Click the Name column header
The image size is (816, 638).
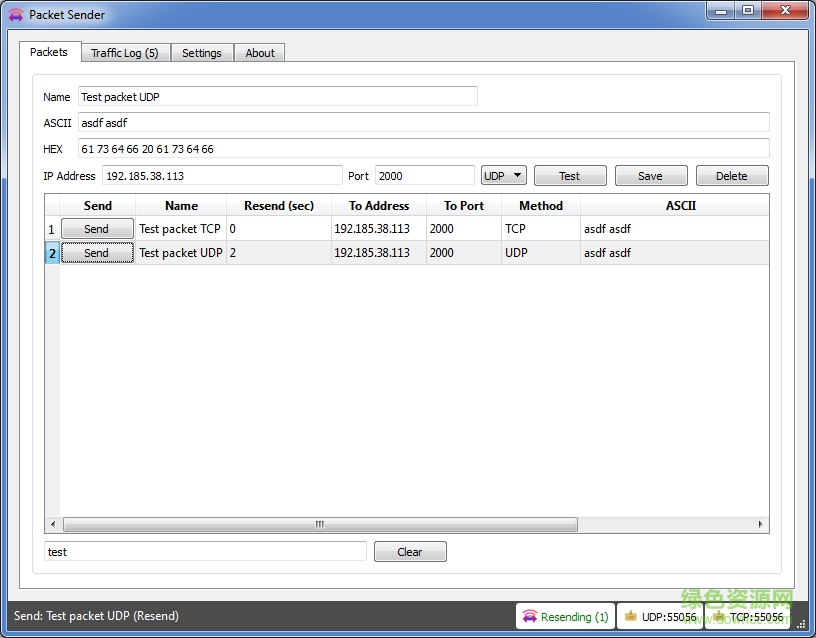pyautogui.click(x=181, y=206)
